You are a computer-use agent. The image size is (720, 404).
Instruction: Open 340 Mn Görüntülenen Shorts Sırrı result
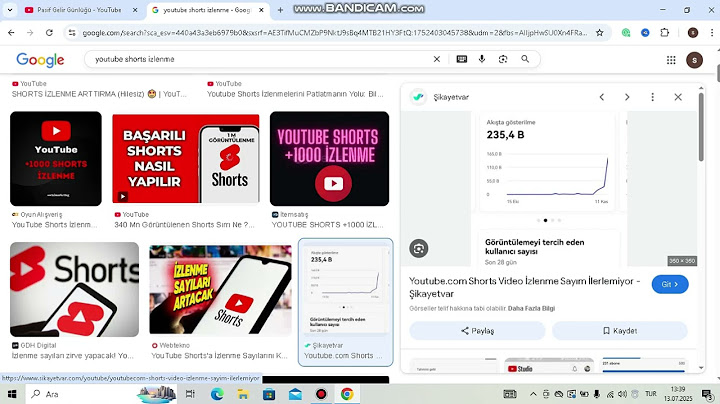pos(184,225)
